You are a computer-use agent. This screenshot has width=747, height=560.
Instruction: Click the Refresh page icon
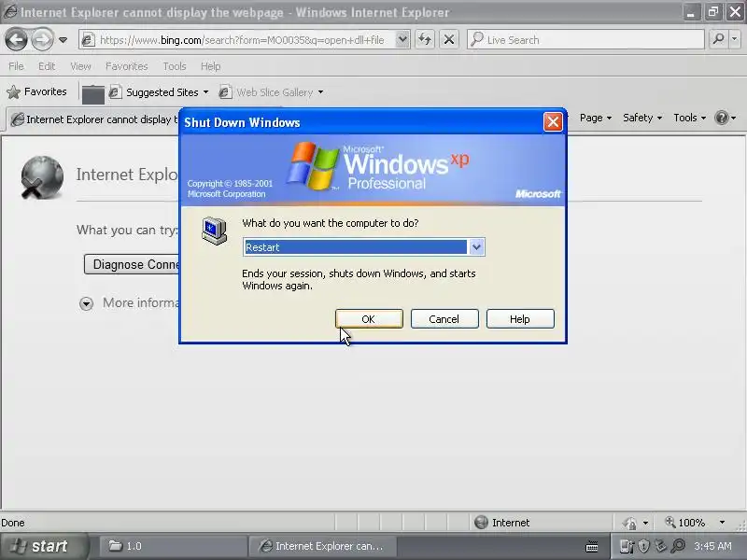425,40
